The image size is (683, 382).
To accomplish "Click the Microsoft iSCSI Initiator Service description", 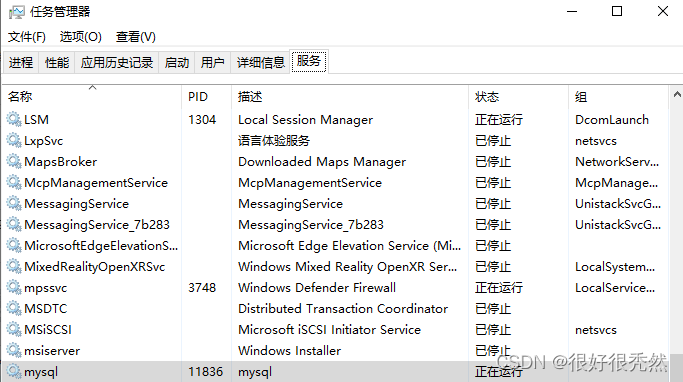I will pos(329,330).
